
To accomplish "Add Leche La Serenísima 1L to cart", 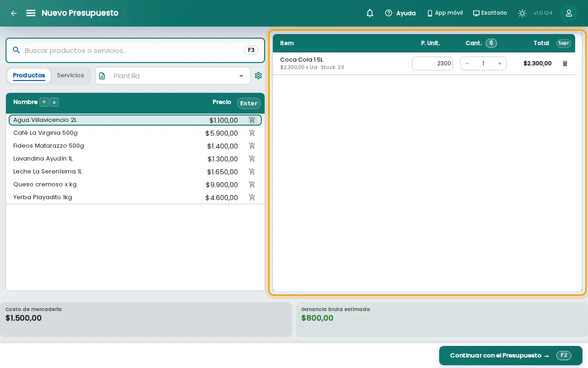I will click(x=252, y=172).
